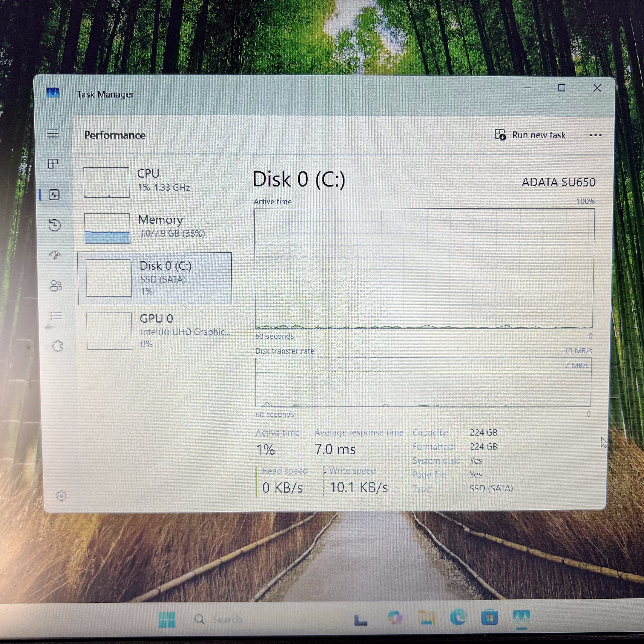This screenshot has width=644, height=644.
Task: Click the Task Manager taskbar icon
Action: pos(521,616)
